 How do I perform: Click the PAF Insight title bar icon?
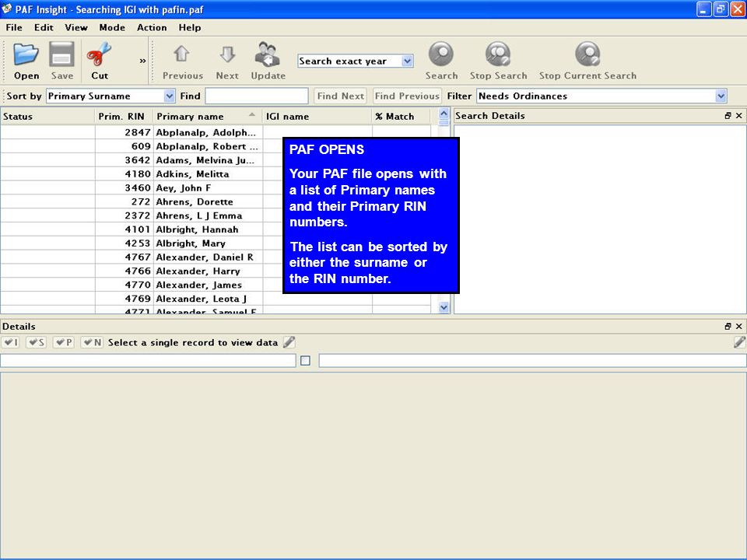[7, 9]
